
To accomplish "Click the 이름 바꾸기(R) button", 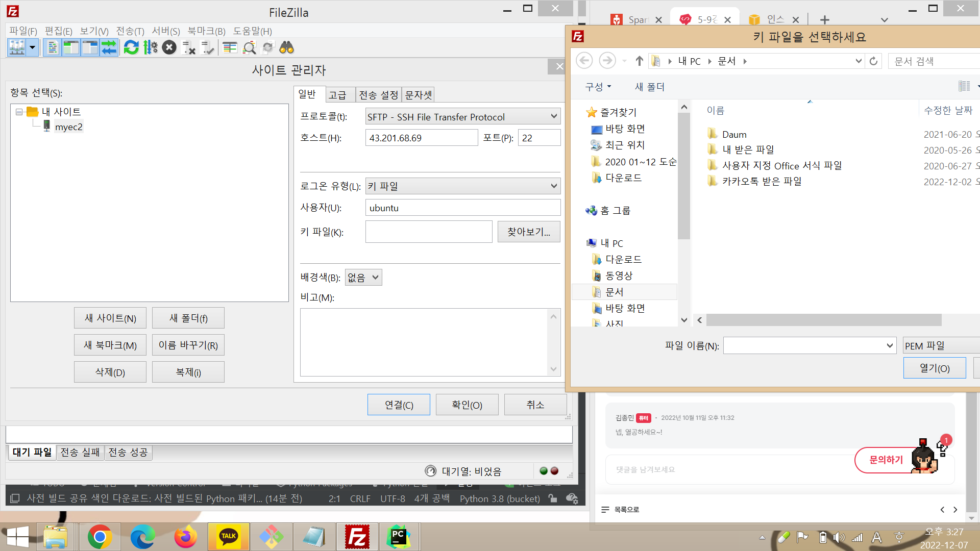I will pos(188,345).
